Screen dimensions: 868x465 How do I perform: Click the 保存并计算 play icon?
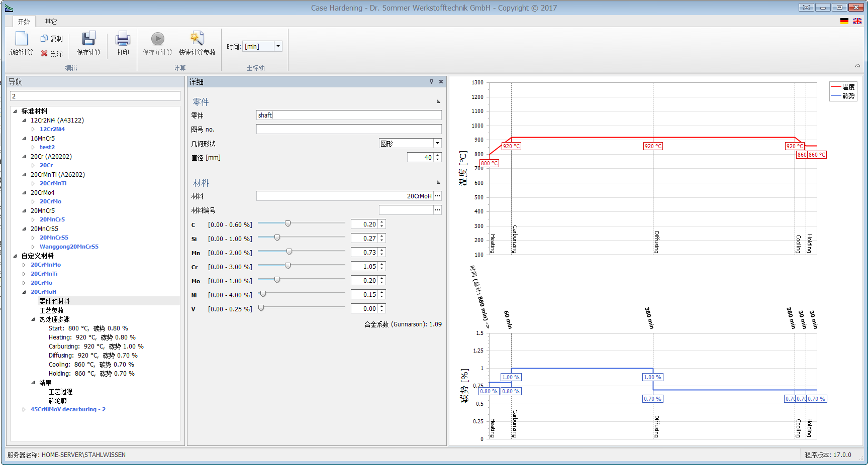(x=158, y=39)
